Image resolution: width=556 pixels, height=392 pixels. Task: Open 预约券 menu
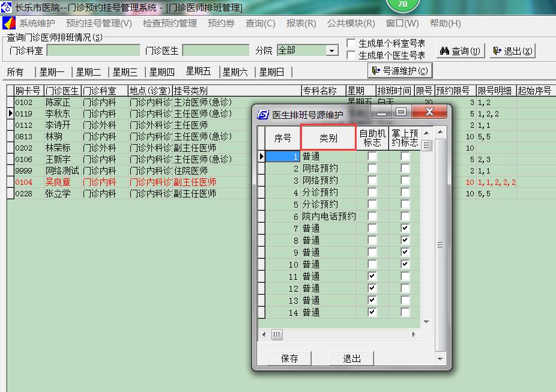point(222,23)
